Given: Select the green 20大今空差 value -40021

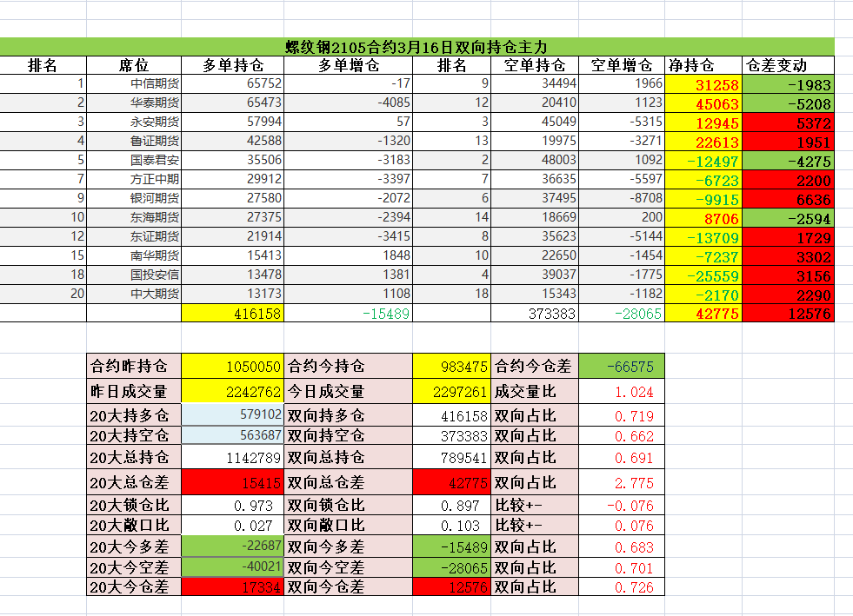Looking at the screenshot, I should (x=232, y=567).
